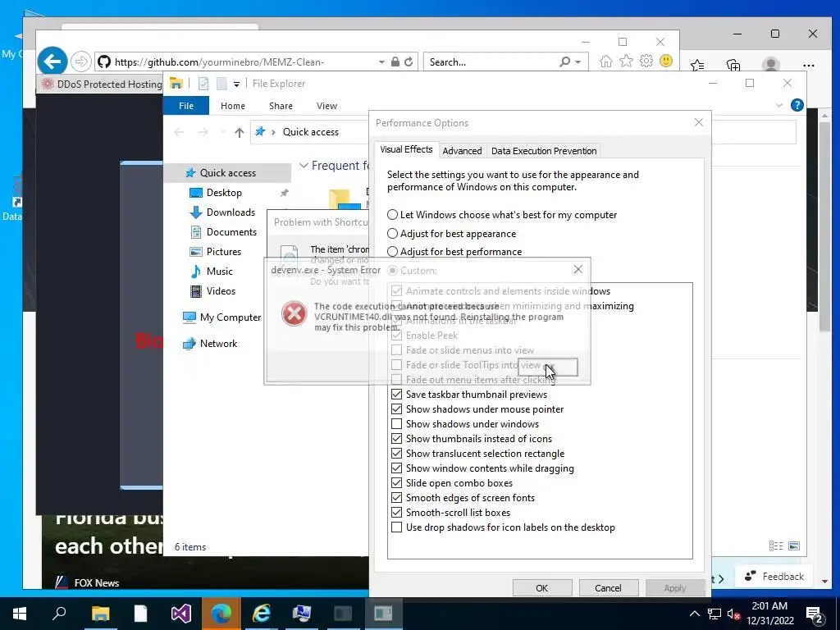Click Edge profile avatar icon
The width and height of the screenshot is (840, 630).
tap(770, 65)
